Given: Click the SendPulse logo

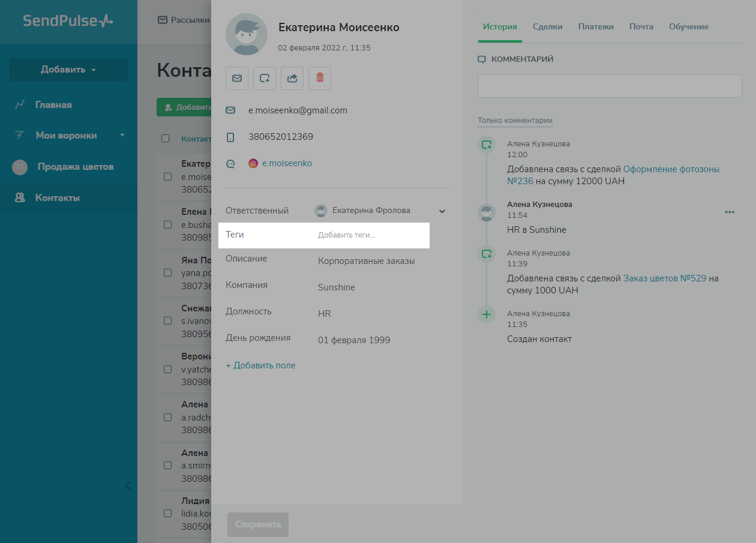Looking at the screenshot, I should point(68,21).
